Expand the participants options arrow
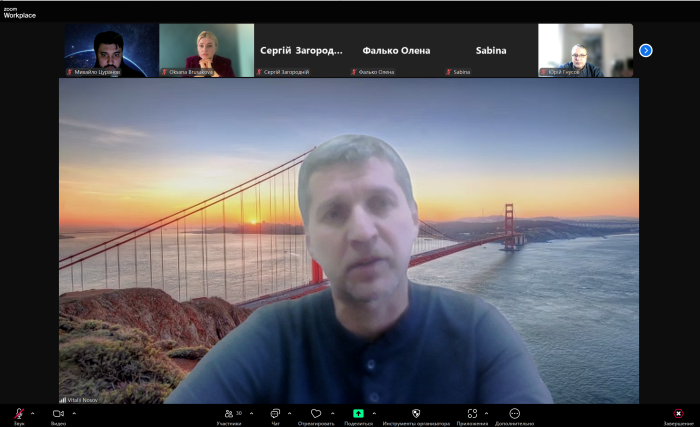The image size is (700, 427). (x=250, y=413)
